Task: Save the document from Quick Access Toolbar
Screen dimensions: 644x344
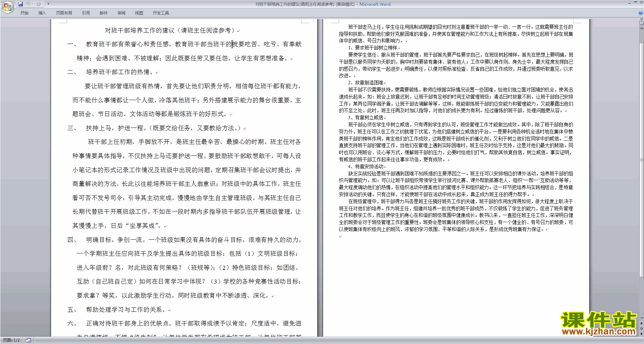Action: click(20, 4)
